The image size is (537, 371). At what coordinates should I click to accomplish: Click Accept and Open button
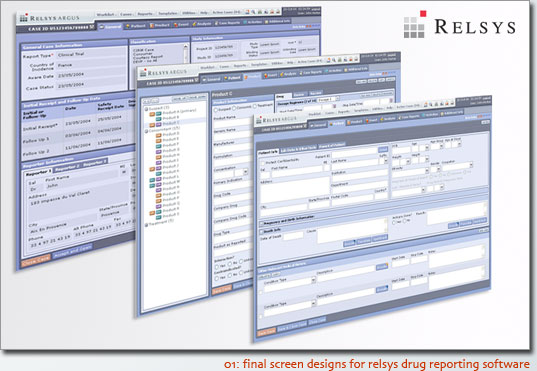[x=73, y=250]
